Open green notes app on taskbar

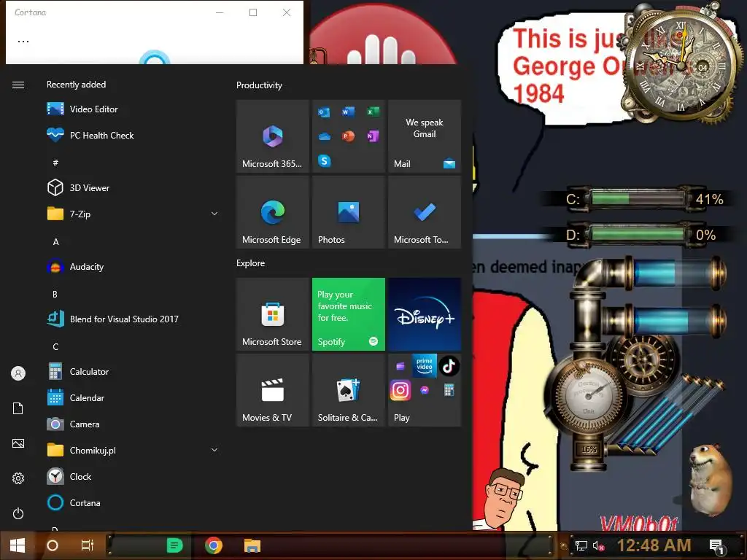(x=175, y=545)
